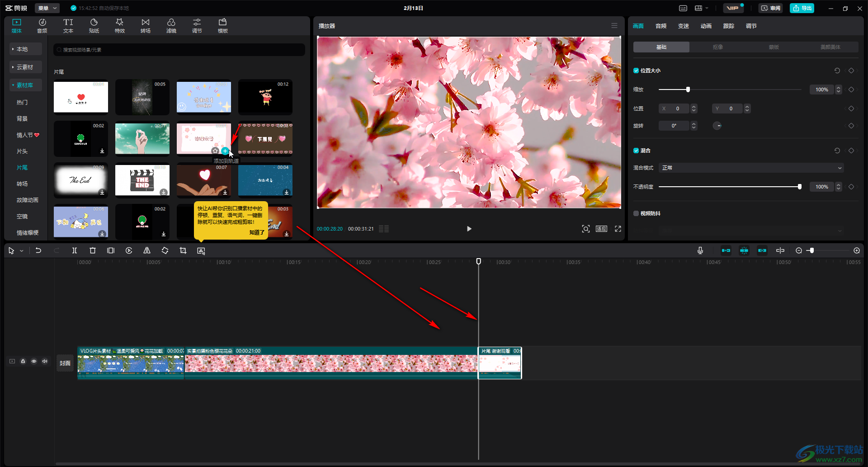This screenshot has width=868, height=467.
Task: Mute the main track speaker icon
Action: click(x=45, y=361)
